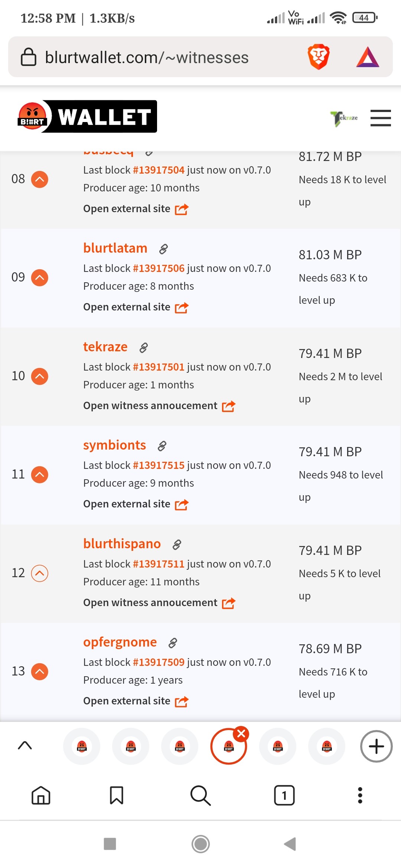Viewport: 401px width, 868px height.
Task: Open tekraze witness annoucement link
Action: click(x=159, y=406)
